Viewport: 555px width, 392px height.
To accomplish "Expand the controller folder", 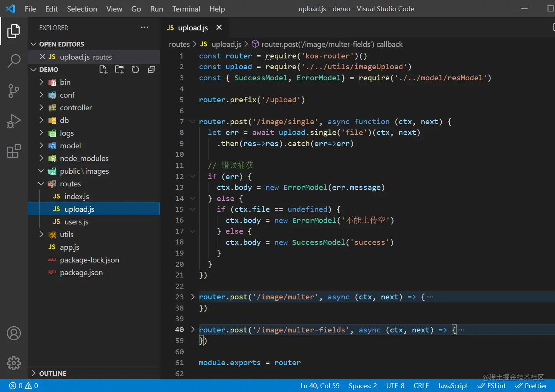I will [x=76, y=108].
